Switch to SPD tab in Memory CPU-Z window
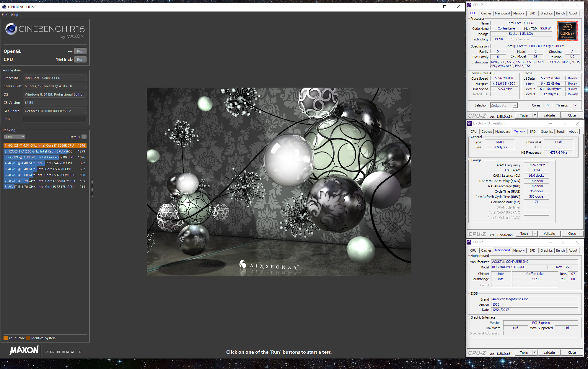This screenshot has height=369, width=588. coord(532,132)
